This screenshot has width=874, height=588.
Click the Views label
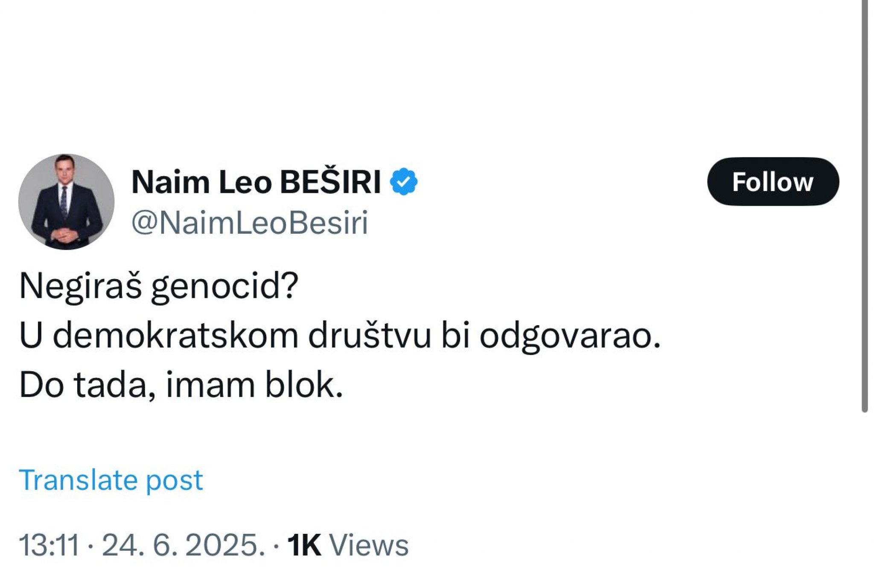click(369, 545)
